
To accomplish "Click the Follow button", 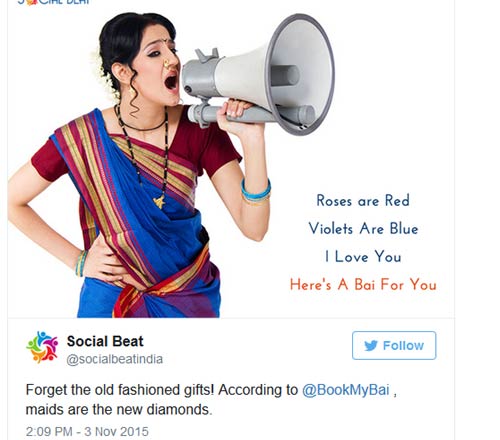I will [x=394, y=345].
